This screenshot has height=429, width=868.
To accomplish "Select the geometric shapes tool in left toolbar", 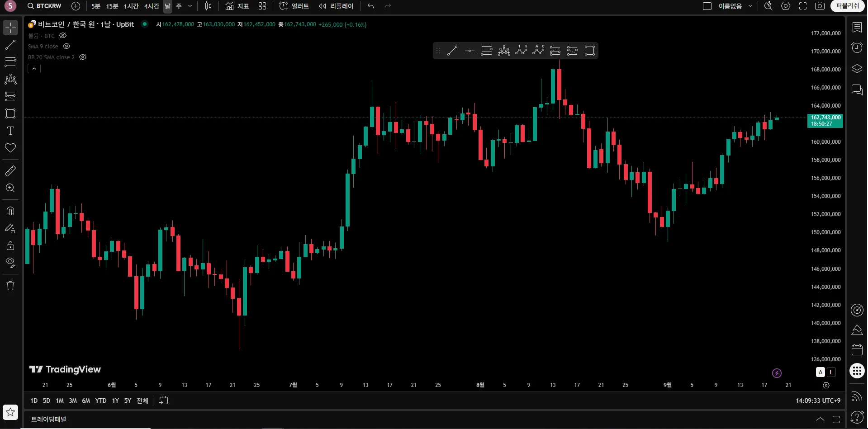I will [x=10, y=113].
